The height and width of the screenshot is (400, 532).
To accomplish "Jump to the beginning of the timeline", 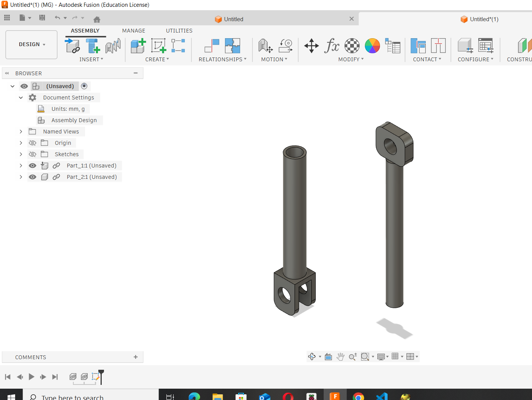I will pos(8,377).
